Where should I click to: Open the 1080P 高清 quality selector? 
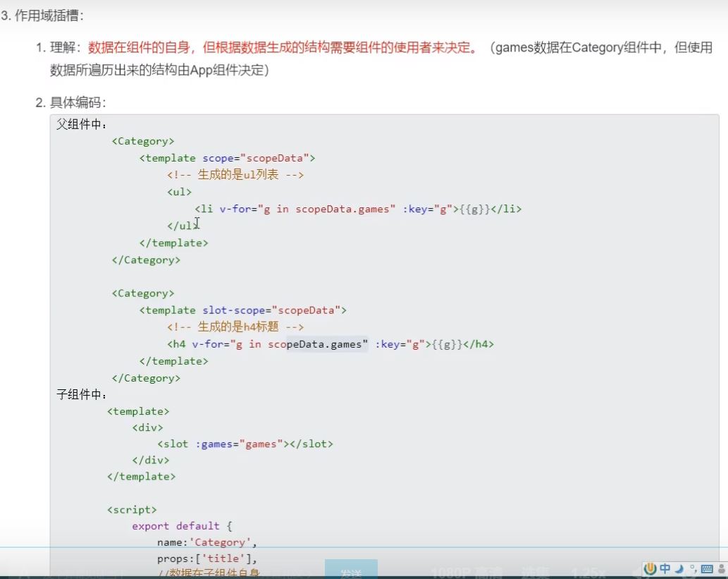point(466,573)
